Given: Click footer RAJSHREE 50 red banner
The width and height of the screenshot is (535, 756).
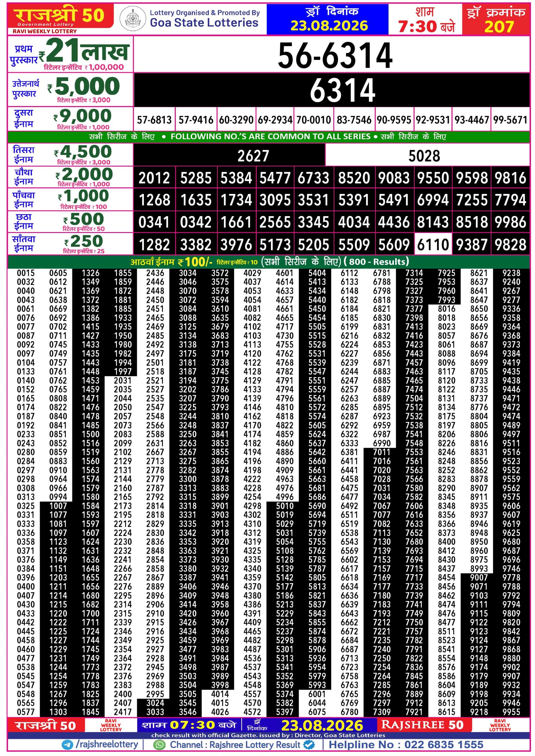Looking at the screenshot, I should 424,725.
